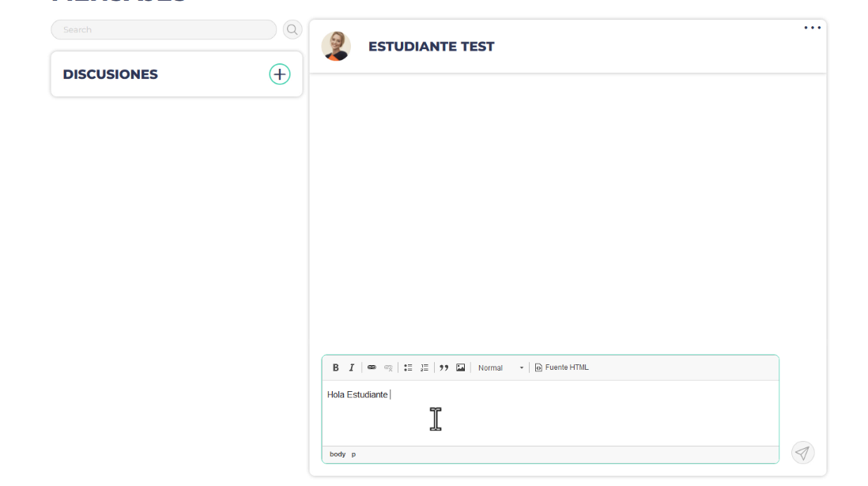This screenshot has width=868, height=486.
Task: Insert a link with the link icon
Action: tap(372, 367)
